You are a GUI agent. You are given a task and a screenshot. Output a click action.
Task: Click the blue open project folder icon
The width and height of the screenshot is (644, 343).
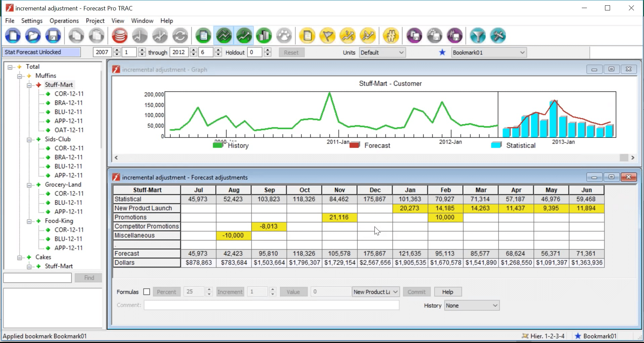click(33, 36)
